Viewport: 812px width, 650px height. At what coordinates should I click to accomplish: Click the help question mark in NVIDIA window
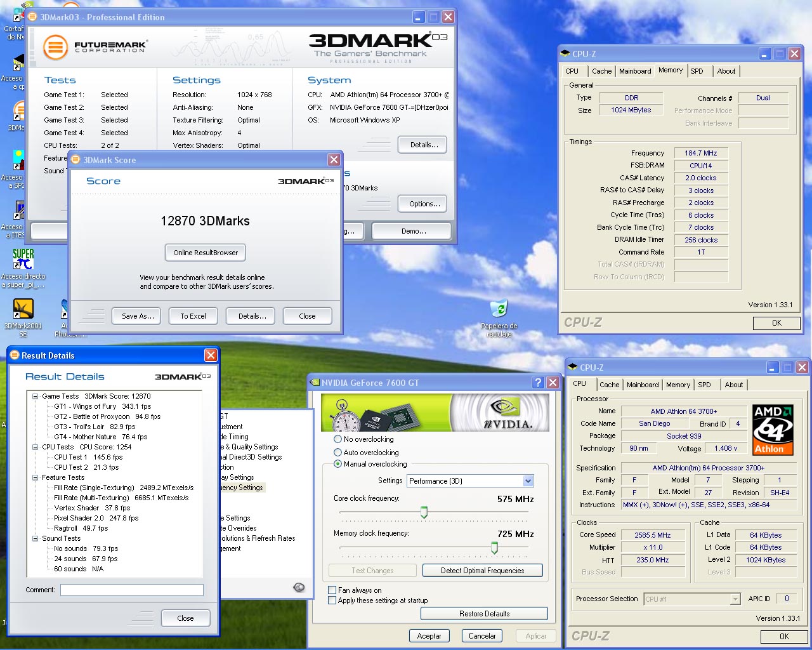(x=538, y=382)
